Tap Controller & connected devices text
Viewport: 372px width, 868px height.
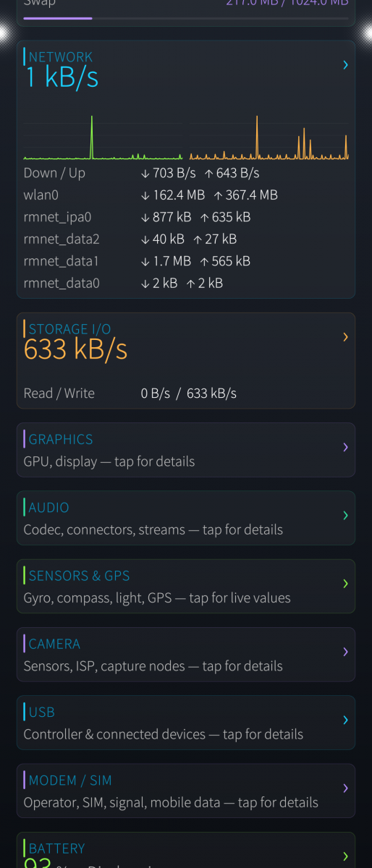tap(164, 734)
